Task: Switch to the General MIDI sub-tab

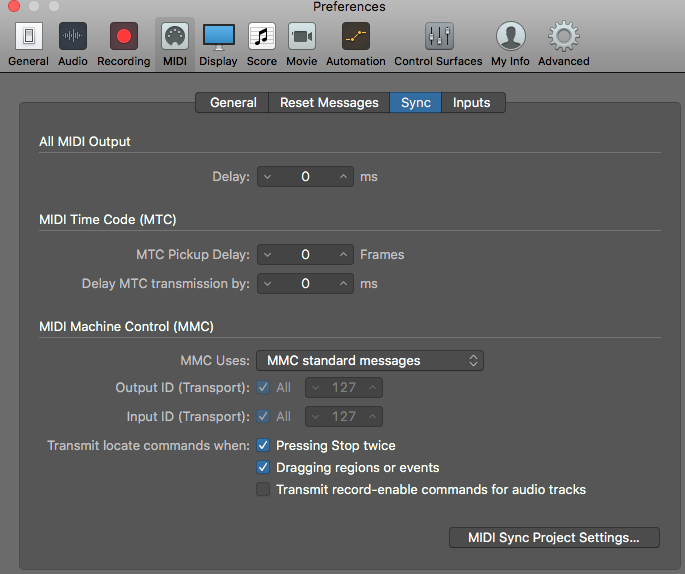Action: (x=232, y=103)
